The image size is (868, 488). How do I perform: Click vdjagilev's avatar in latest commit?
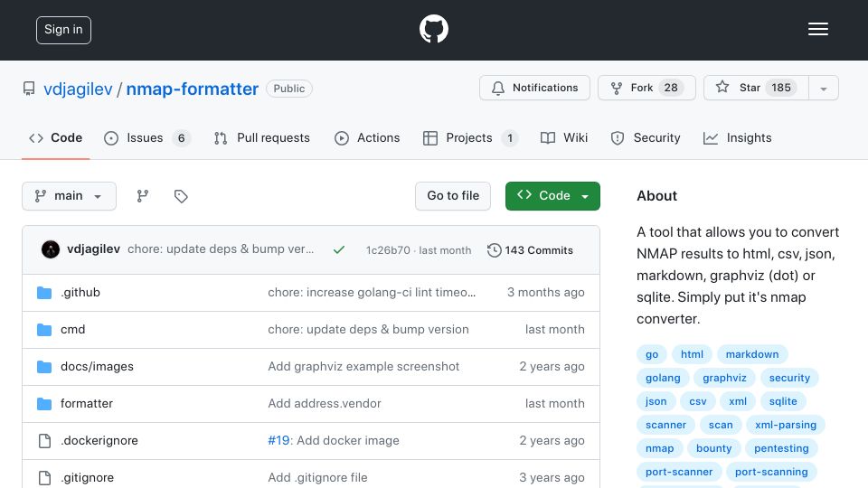51,249
